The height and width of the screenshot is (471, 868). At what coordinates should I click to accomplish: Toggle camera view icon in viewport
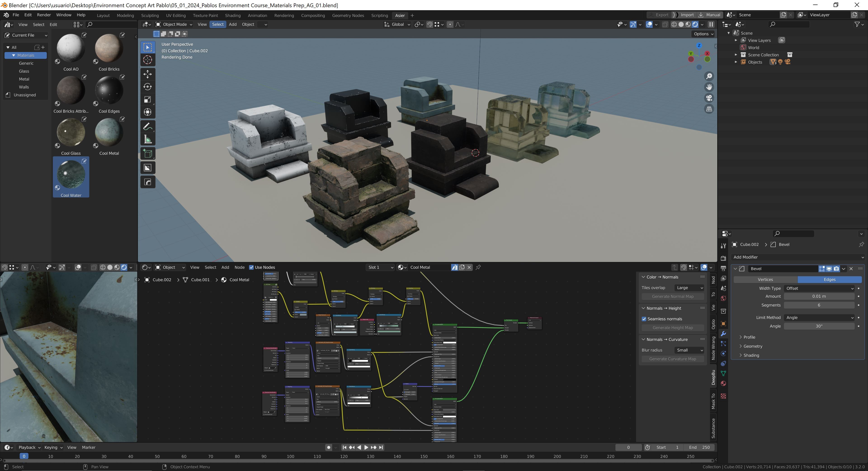pos(709,98)
